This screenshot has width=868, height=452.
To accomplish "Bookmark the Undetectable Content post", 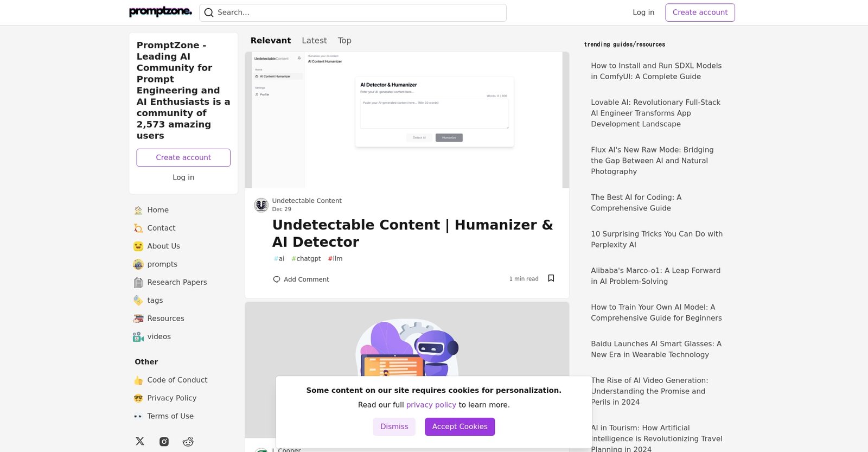I will coord(551,278).
